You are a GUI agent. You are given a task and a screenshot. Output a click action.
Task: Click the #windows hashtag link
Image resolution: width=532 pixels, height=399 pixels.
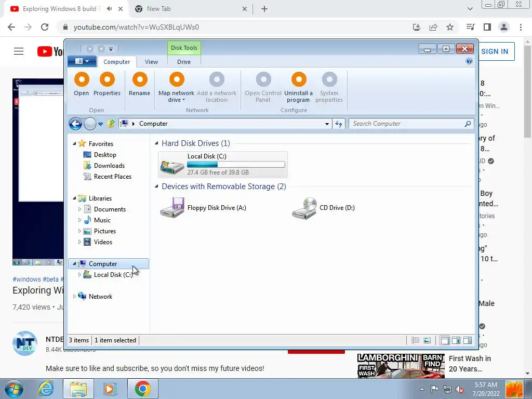(26, 279)
